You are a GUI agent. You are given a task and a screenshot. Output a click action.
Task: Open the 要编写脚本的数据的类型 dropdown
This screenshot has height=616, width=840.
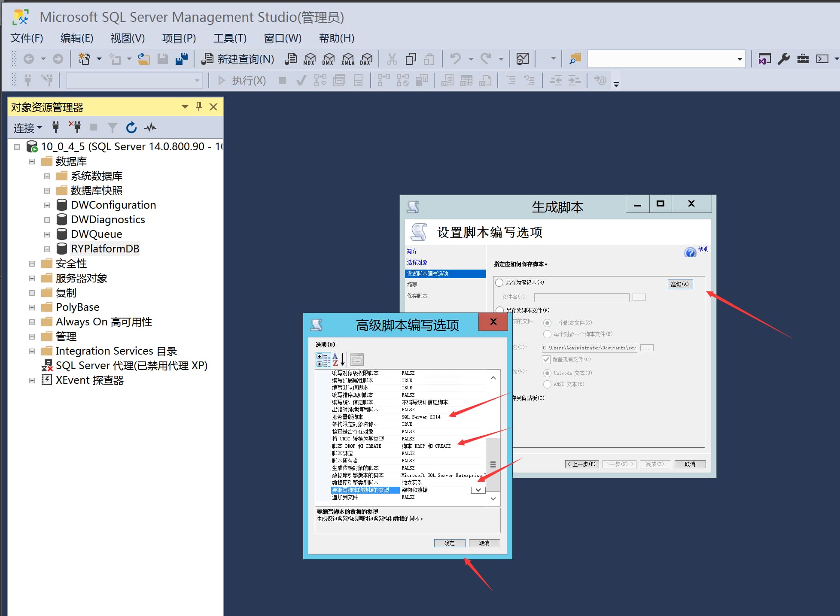click(478, 490)
